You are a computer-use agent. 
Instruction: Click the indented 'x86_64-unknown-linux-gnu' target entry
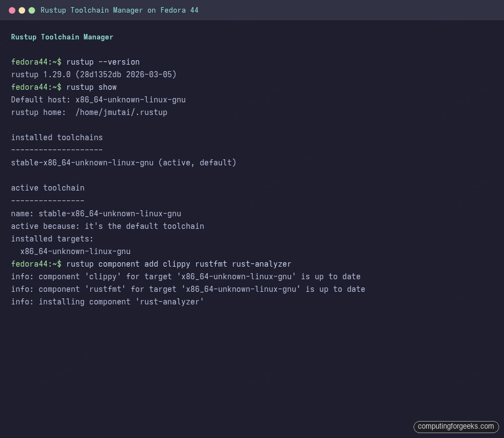[x=75, y=251]
